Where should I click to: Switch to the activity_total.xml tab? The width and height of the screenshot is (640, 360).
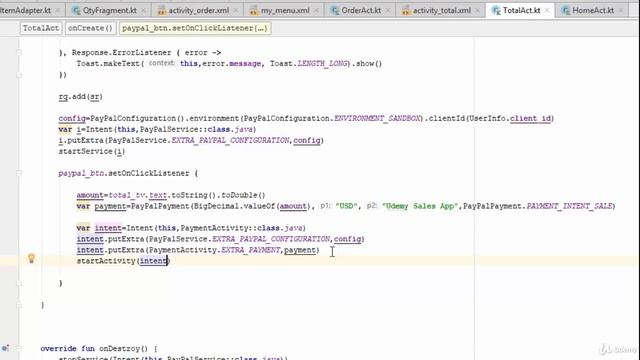click(442, 11)
